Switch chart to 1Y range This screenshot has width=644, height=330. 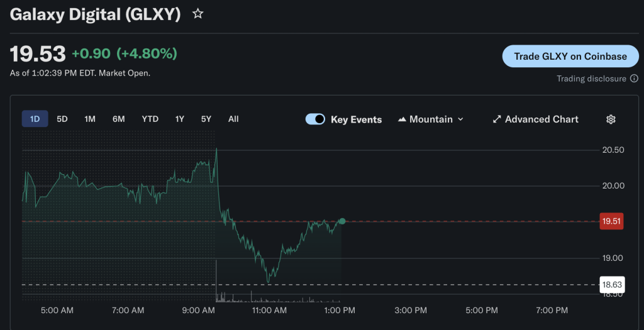pyautogui.click(x=180, y=119)
